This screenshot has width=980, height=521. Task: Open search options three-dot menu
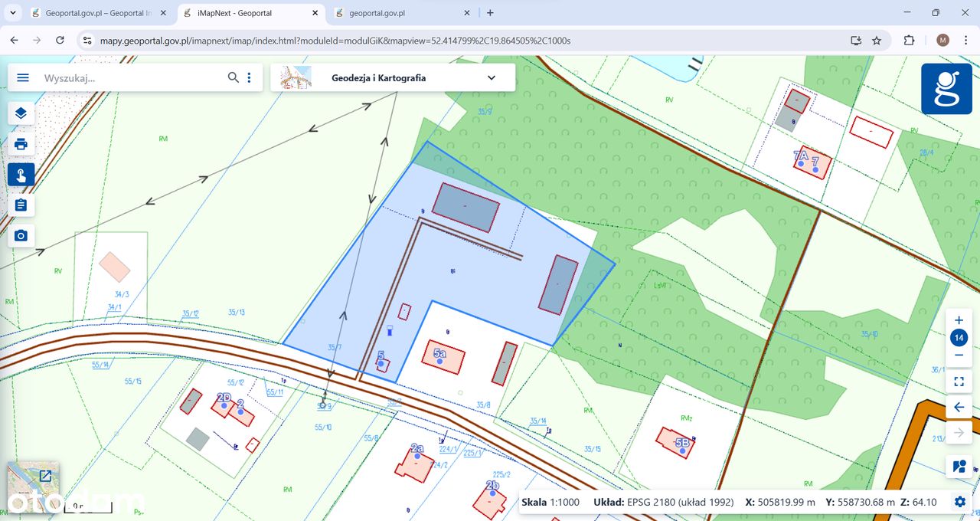pyautogui.click(x=249, y=77)
